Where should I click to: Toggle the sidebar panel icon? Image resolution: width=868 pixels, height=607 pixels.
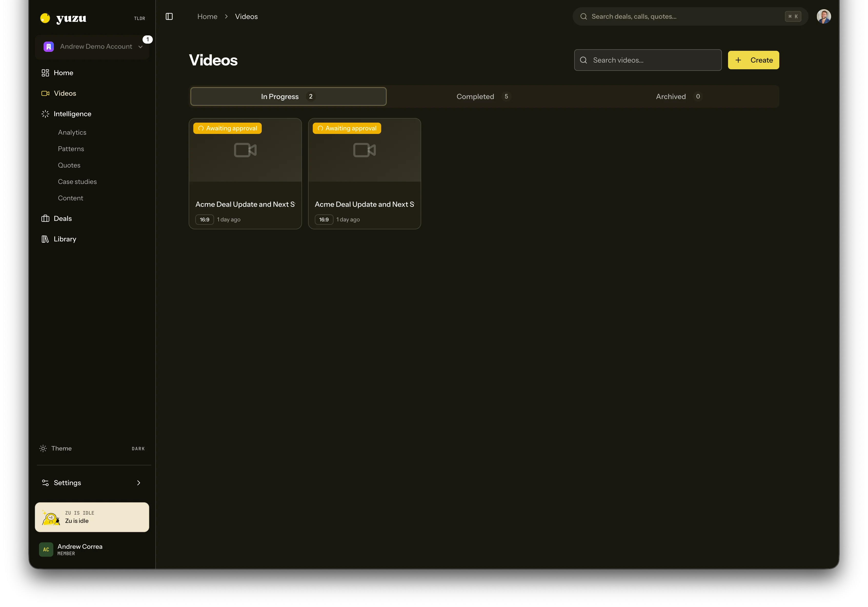169,16
